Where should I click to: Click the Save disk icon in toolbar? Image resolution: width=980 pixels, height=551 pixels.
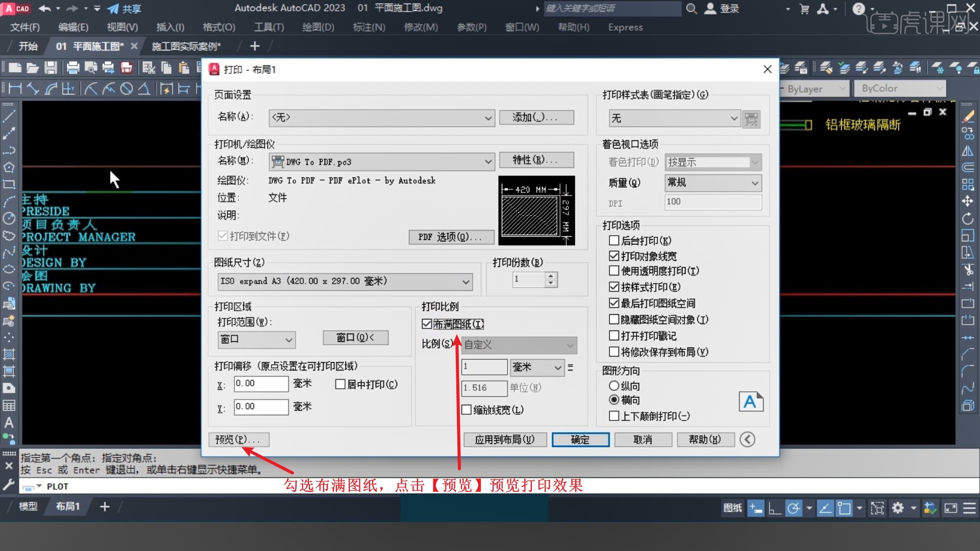51,67
